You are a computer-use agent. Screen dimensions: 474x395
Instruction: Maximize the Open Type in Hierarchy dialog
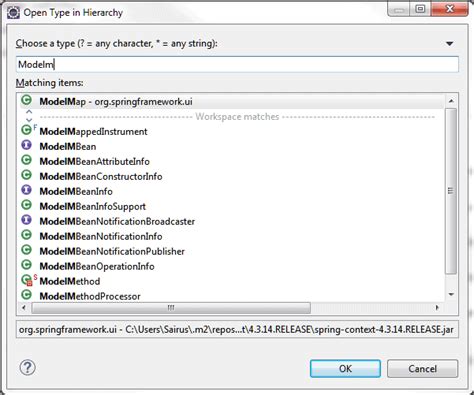421,9
